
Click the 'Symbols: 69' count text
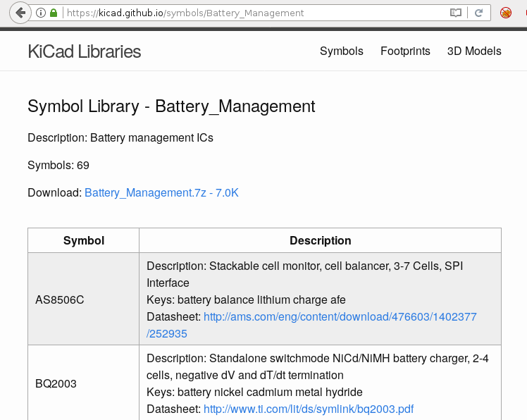58,165
